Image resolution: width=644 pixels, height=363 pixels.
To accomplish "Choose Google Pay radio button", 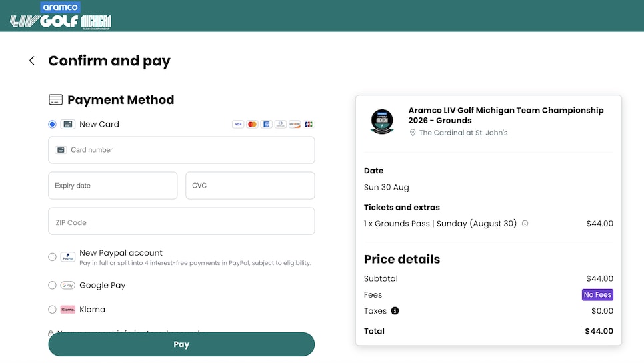I will point(52,285).
